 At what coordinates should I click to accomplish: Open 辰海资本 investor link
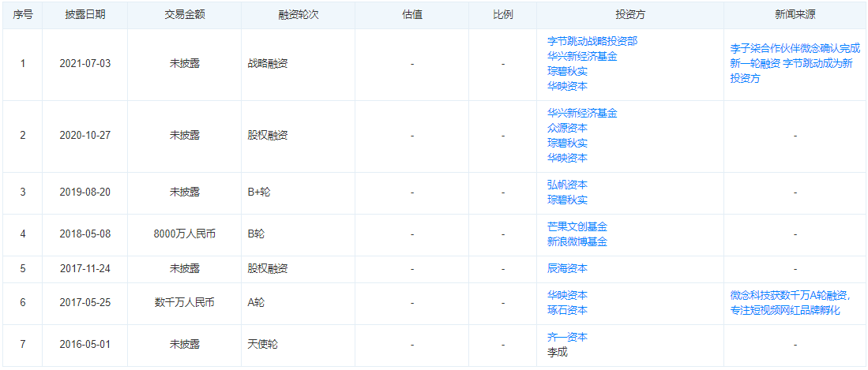click(x=567, y=269)
